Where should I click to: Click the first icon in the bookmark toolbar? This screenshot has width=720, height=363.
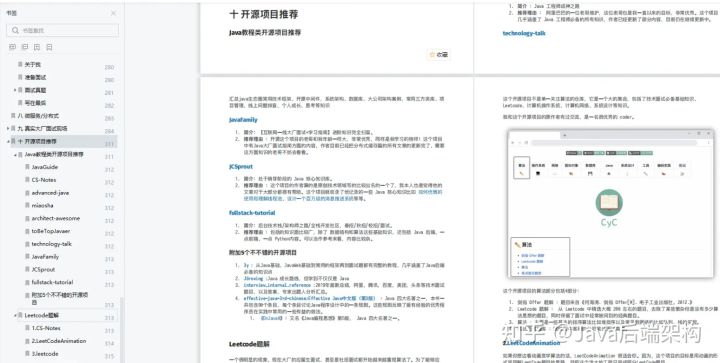pyautogui.click(x=12, y=47)
